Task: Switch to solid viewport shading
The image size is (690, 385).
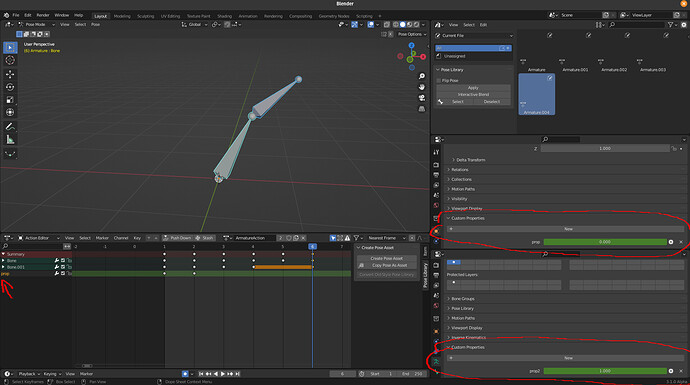Action: tap(403, 25)
